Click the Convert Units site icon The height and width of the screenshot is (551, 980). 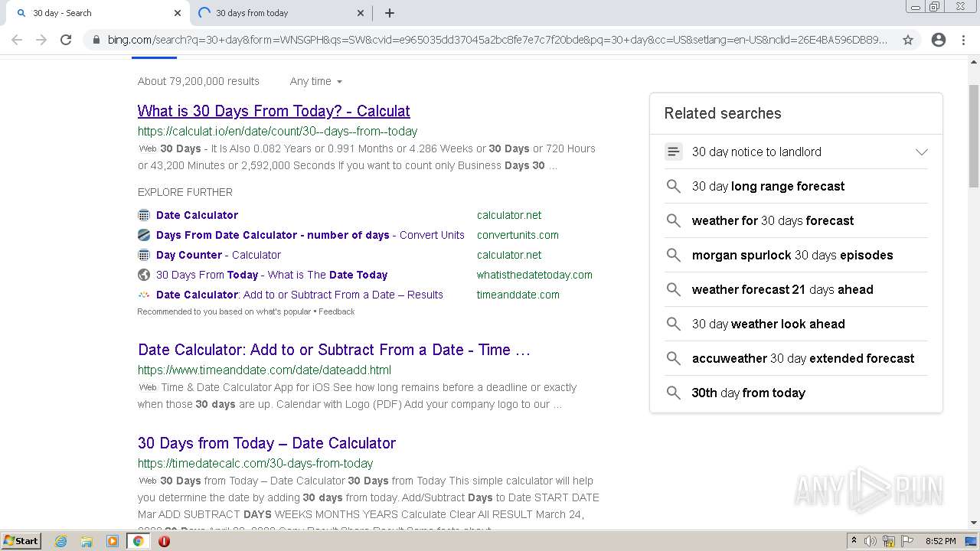(144, 235)
